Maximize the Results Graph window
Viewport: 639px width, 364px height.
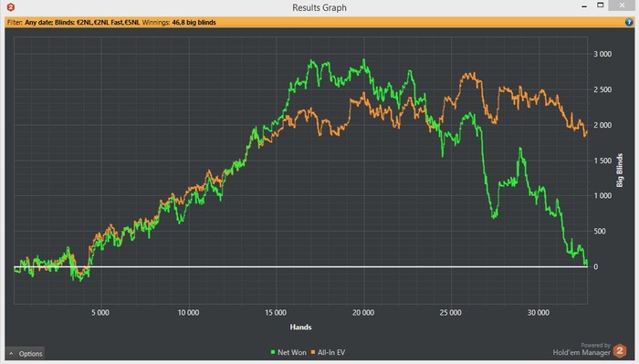click(600, 5)
